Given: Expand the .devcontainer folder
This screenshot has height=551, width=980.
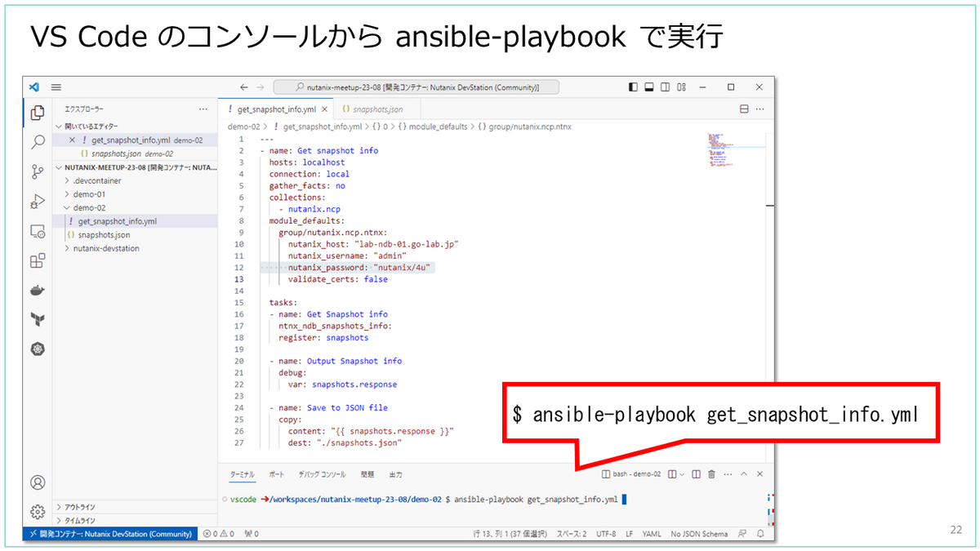Looking at the screenshot, I should [135, 181].
